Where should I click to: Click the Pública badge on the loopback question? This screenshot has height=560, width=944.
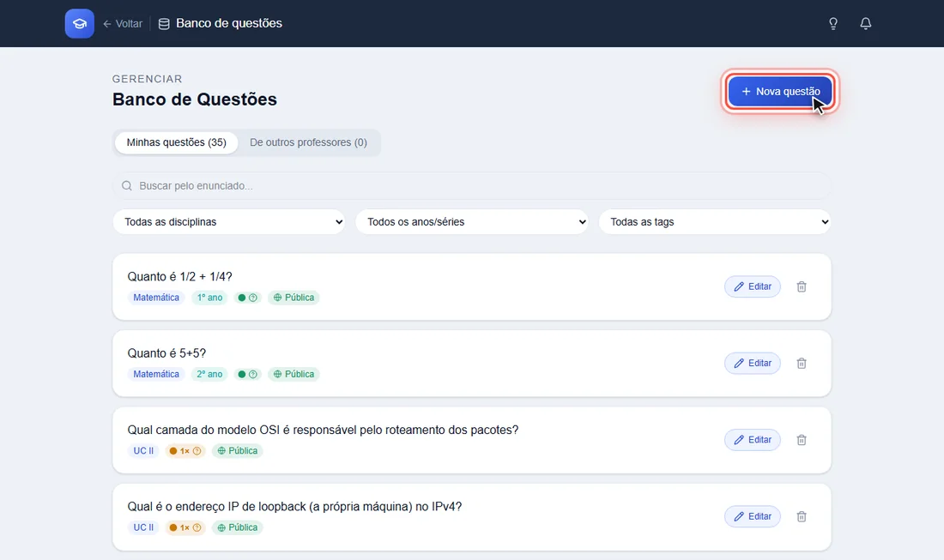point(237,527)
